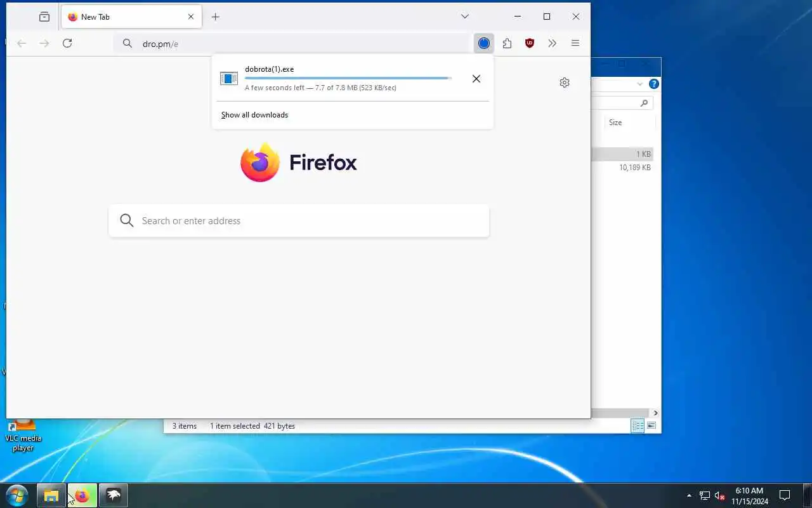Maximize the Firefox window
This screenshot has height=508, width=812.
click(x=547, y=17)
